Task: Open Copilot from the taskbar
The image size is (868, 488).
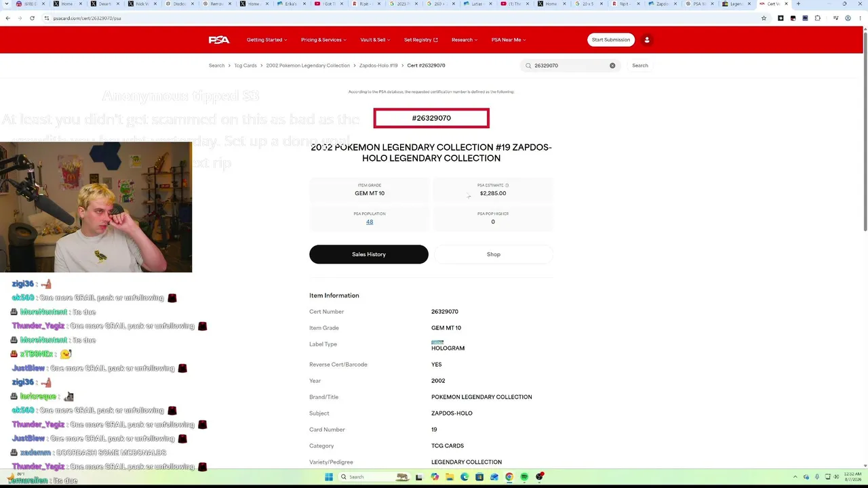Action: [435, 477]
